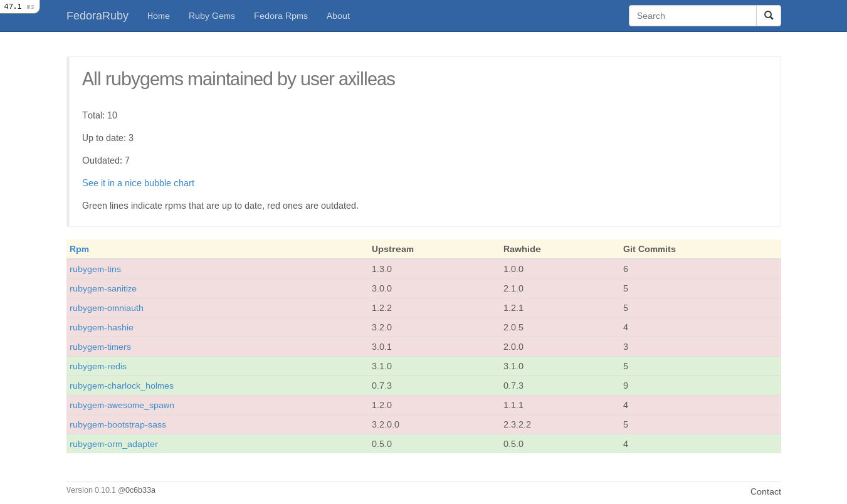The image size is (847, 504).
Task: View rubygem-hashie details
Action: click(102, 327)
